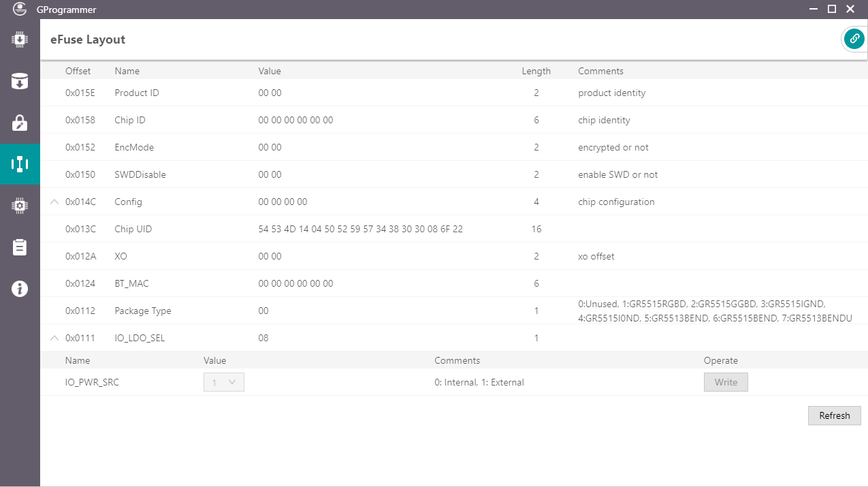Screen dimensions: 868x487
Task: Click the SWDDisable row
Action: point(272,174)
